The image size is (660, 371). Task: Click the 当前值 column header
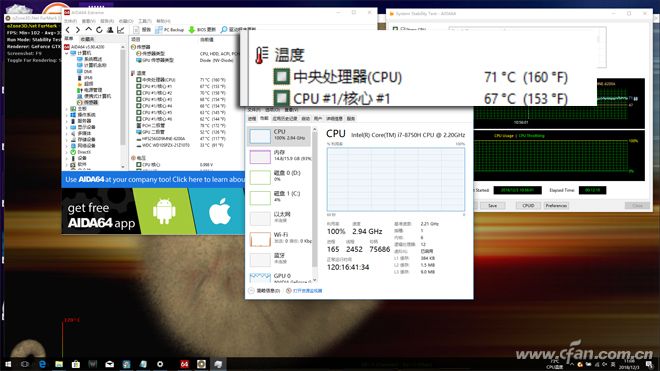pos(206,40)
